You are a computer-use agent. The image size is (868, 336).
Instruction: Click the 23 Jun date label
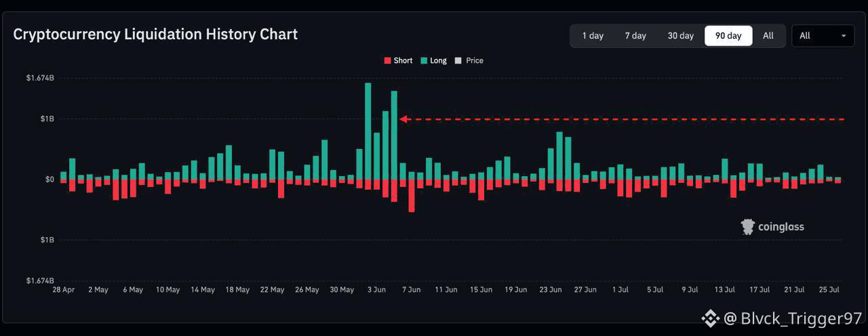click(x=551, y=289)
